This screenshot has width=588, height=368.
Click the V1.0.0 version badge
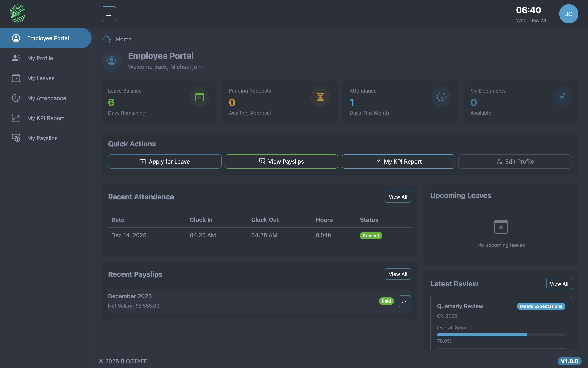click(x=569, y=361)
